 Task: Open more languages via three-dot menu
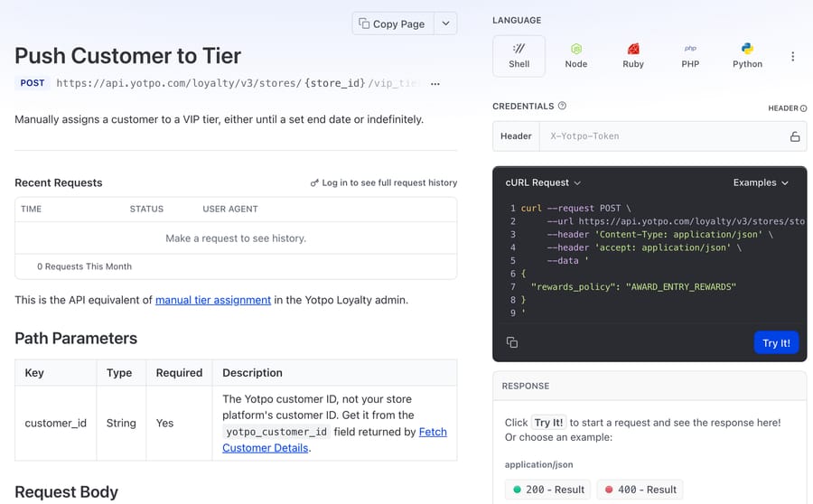click(x=793, y=57)
